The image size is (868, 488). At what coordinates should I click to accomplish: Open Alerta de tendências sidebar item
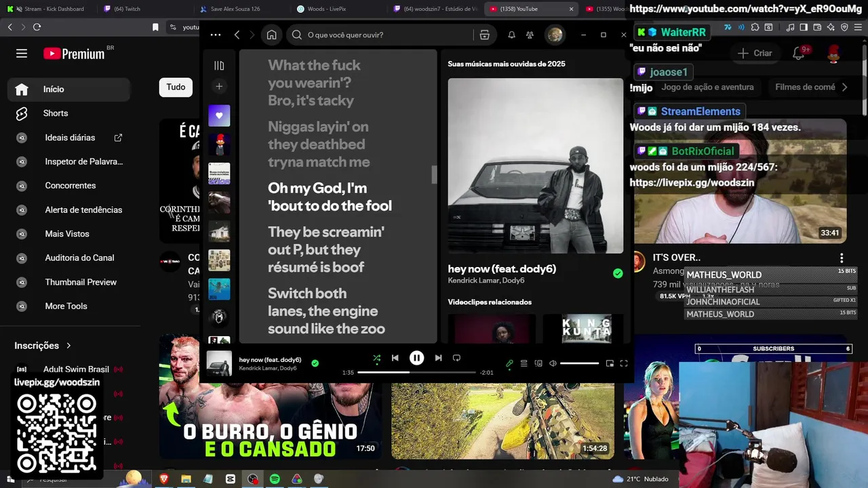[68, 210]
